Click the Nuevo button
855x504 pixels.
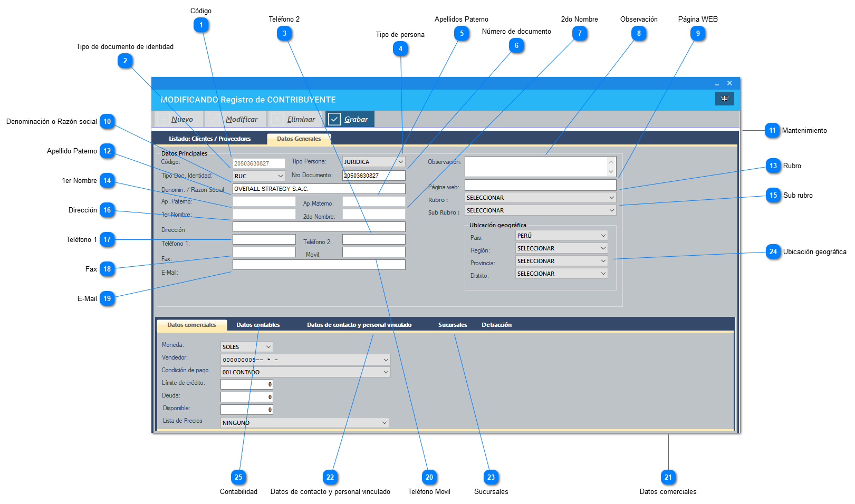pyautogui.click(x=179, y=119)
